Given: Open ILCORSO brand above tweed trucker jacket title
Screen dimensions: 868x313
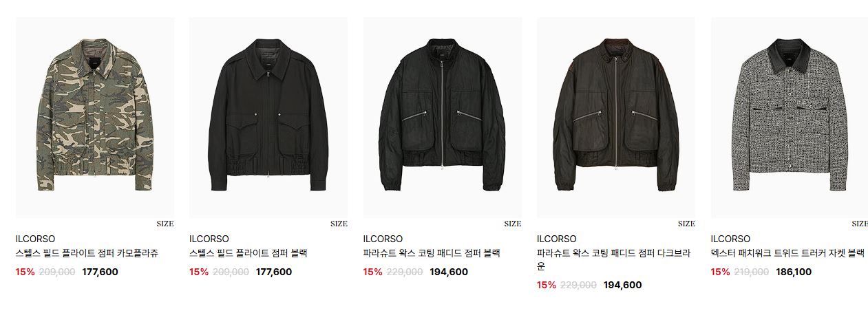Looking at the screenshot, I should pyautogui.click(x=730, y=239).
